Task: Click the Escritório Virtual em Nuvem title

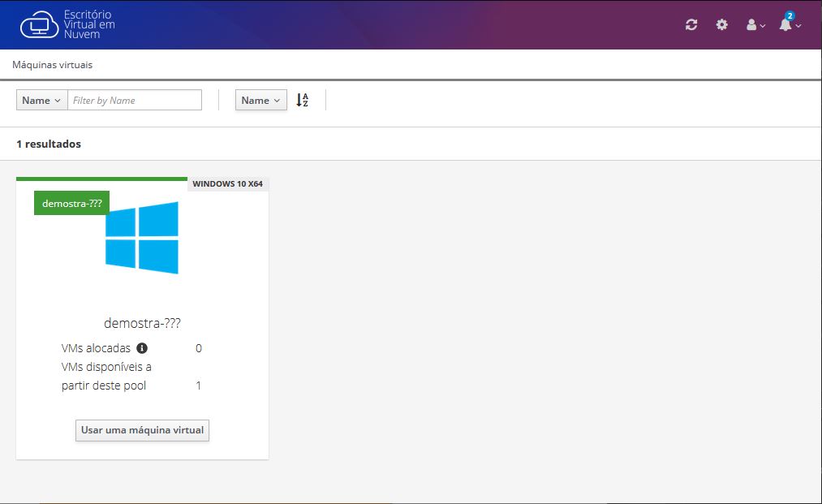Action: pos(88,25)
